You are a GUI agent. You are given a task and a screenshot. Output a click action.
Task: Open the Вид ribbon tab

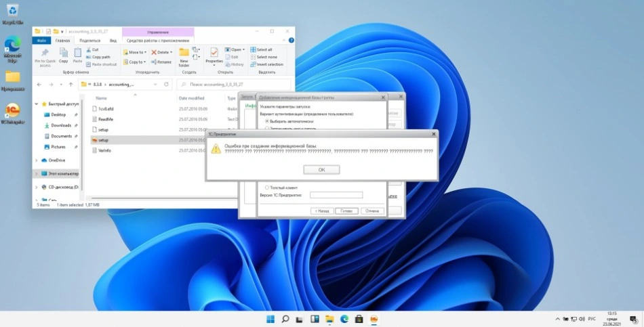[x=111, y=41]
